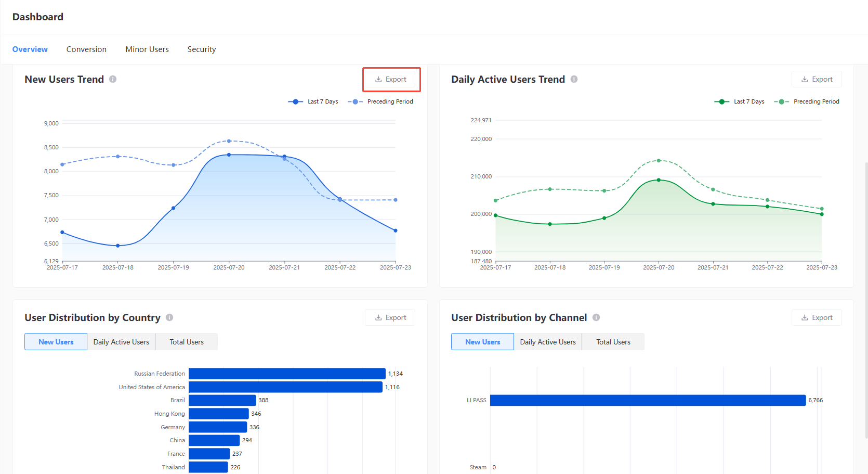Select Daily Active Users in Country distribution

point(121,342)
